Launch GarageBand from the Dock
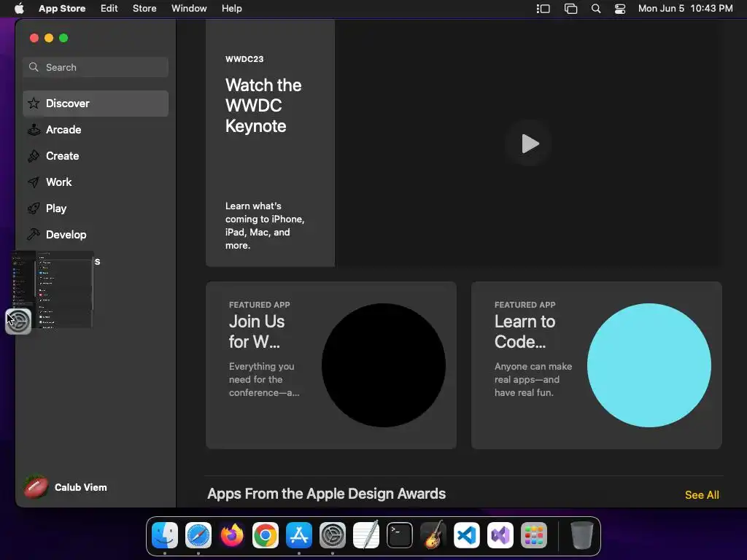 (433, 535)
